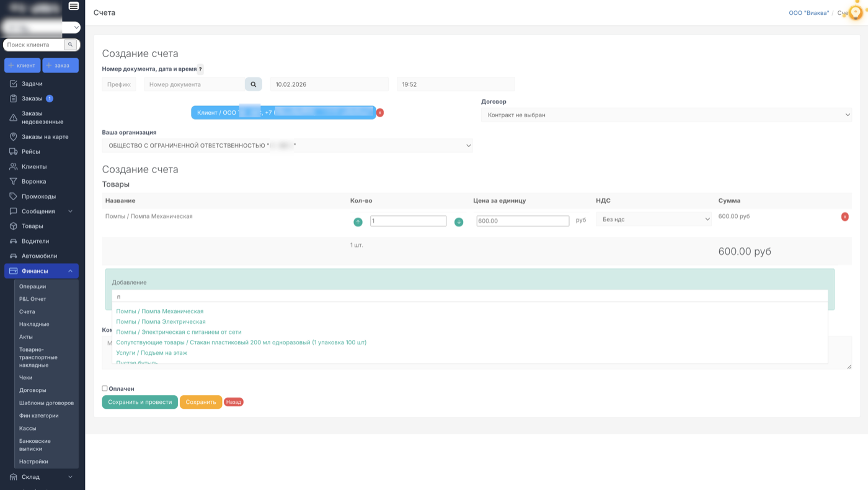Screen dimensions: 868x490
Task: Select Помпы / Помпа Электрическая suggestion
Action: [x=161, y=322]
